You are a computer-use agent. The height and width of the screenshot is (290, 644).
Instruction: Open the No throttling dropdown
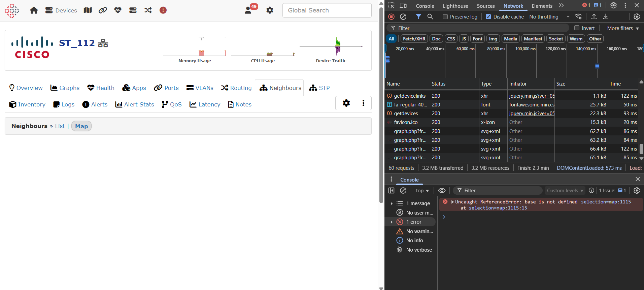tap(549, 17)
